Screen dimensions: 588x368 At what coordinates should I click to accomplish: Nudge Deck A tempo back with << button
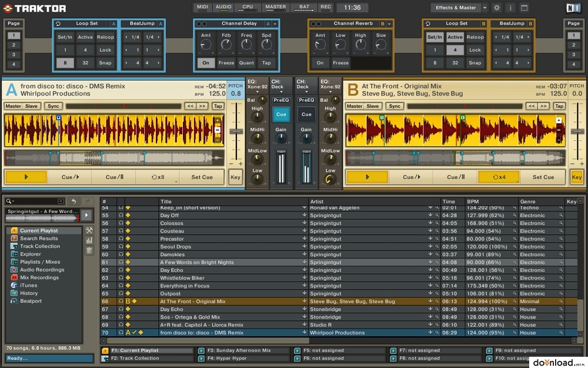(190, 106)
